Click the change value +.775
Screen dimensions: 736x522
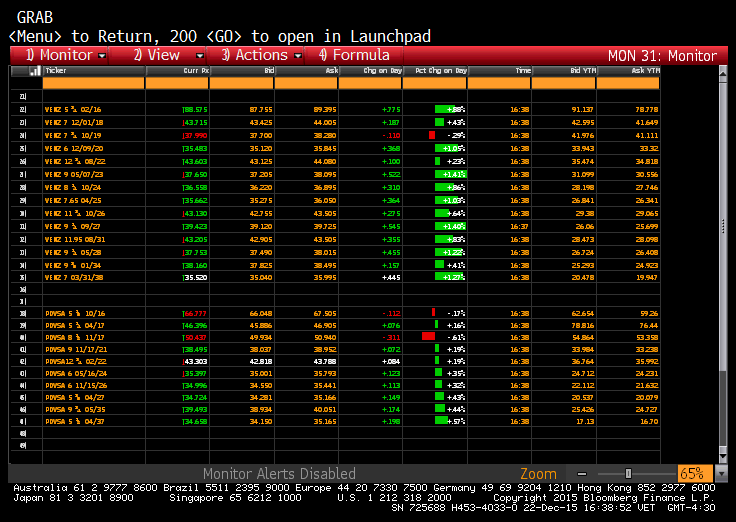point(391,109)
